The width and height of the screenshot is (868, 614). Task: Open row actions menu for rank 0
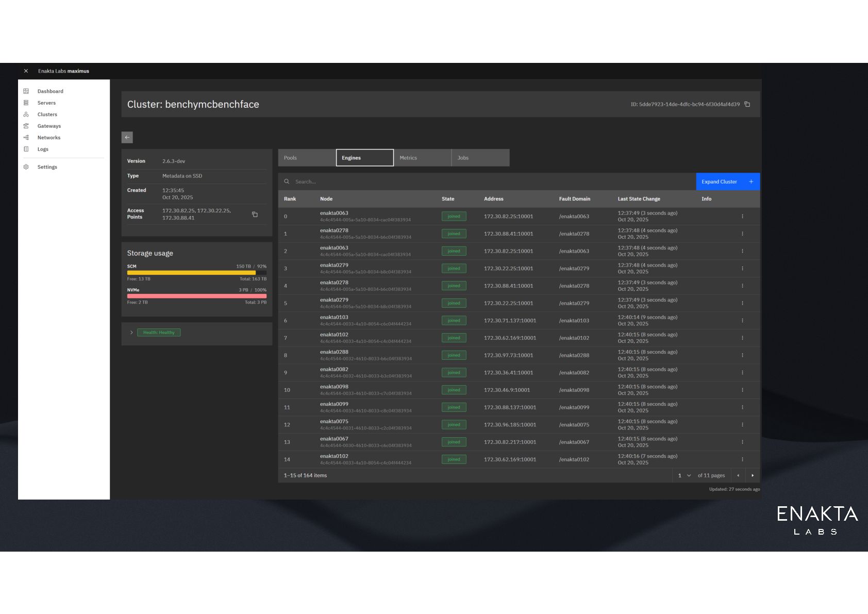coord(742,217)
